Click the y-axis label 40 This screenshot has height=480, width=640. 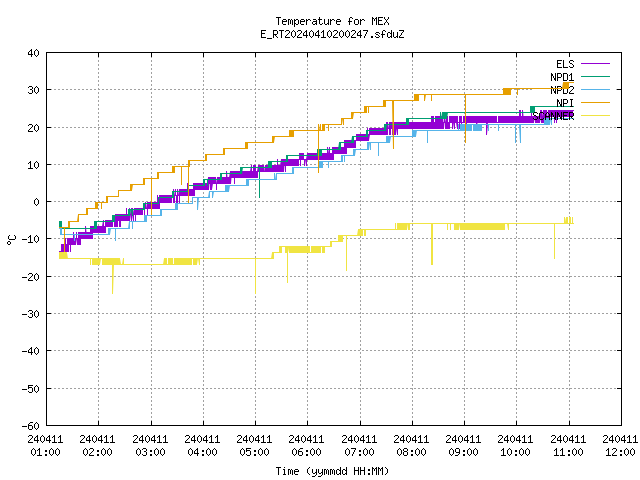click(x=33, y=53)
